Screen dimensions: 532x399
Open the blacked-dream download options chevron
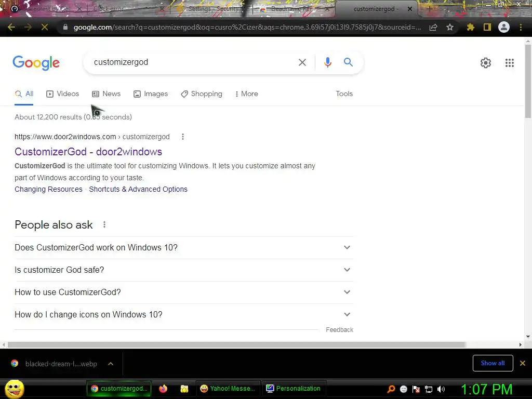pos(111,364)
